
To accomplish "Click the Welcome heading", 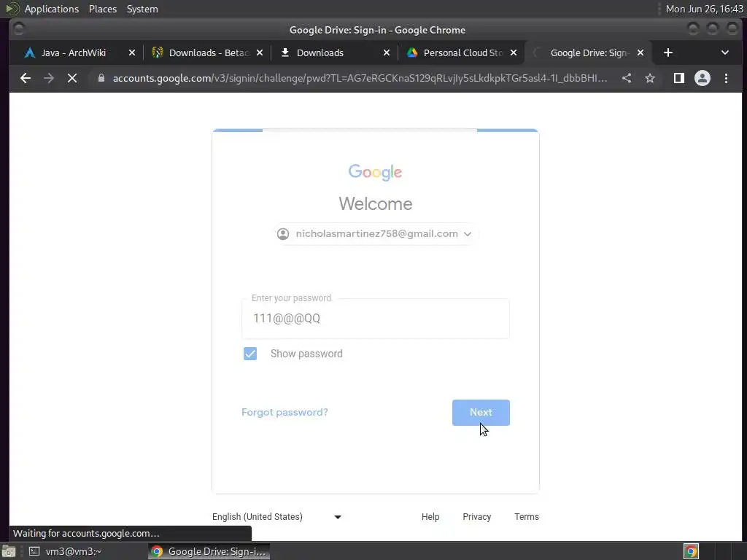I will [x=376, y=204].
